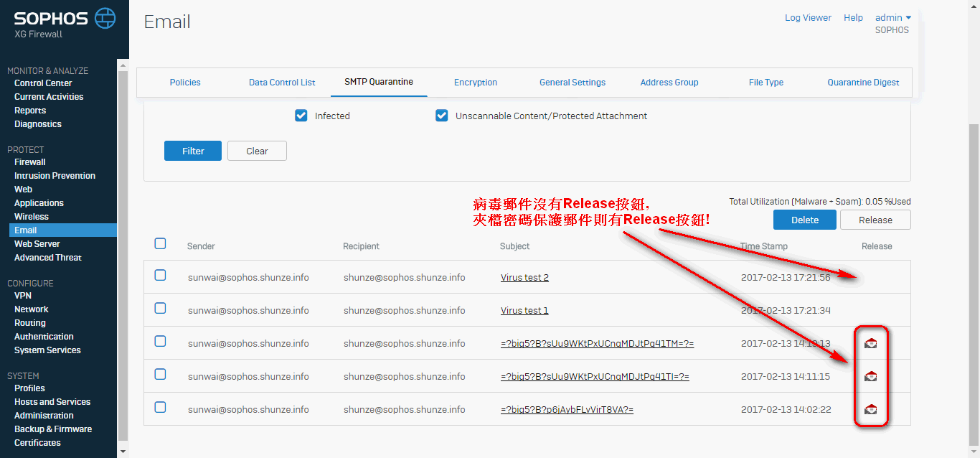Open Certificates in the sidebar
The width and height of the screenshot is (980, 458).
pyautogui.click(x=37, y=443)
